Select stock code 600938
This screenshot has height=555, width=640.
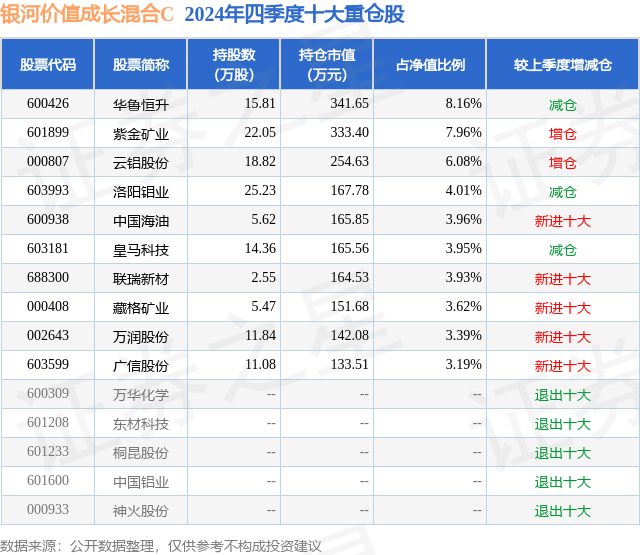(x=48, y=220)
